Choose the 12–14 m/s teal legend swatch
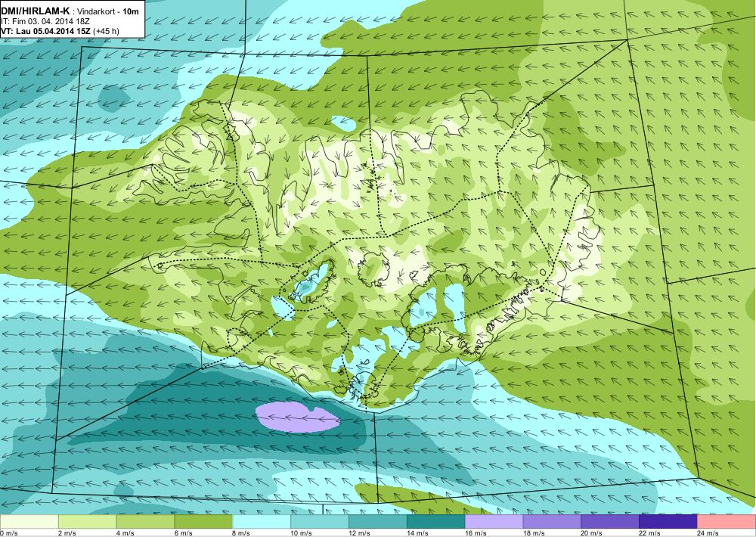756x537 pixels. 378,522
